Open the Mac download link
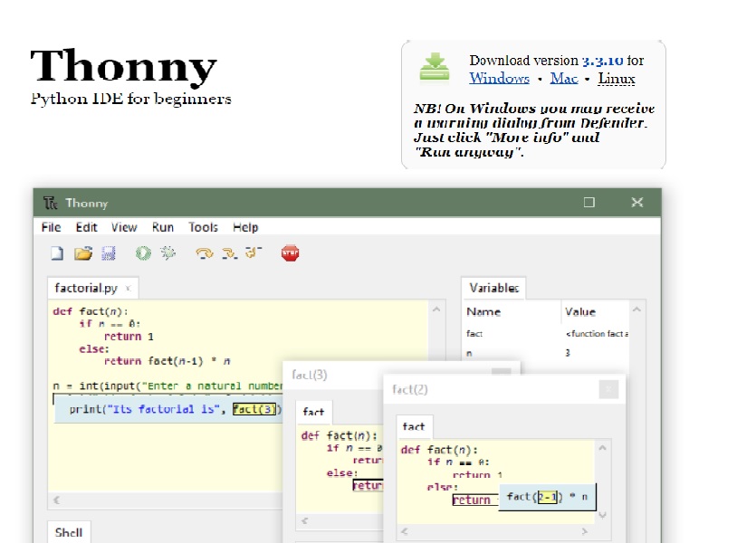Screen dimensions: 756x543 (564, 78)
